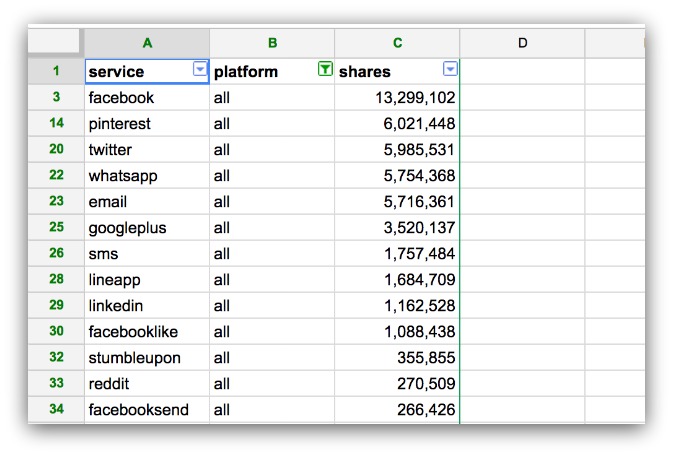Screen dimensions: 673x456
Task: Select the whatsapp cell
Action: 147,176
